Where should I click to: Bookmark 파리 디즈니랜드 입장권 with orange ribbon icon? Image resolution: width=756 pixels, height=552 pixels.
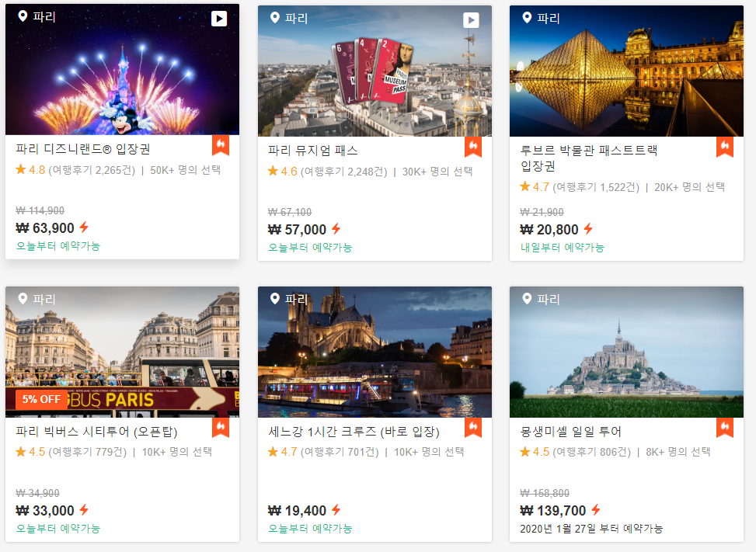[x=221, y=145]
